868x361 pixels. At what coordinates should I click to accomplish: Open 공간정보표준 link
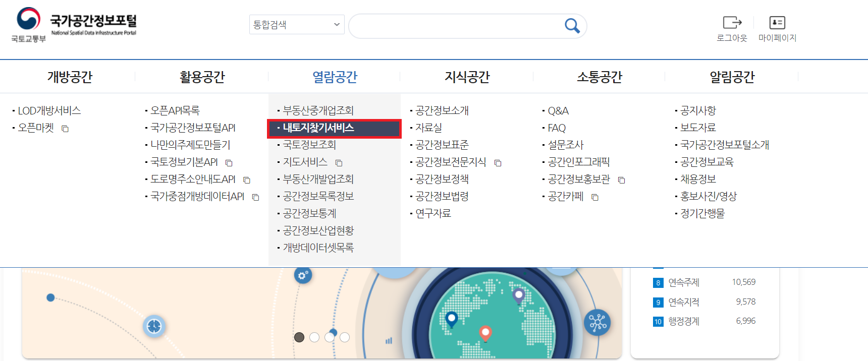442,145
